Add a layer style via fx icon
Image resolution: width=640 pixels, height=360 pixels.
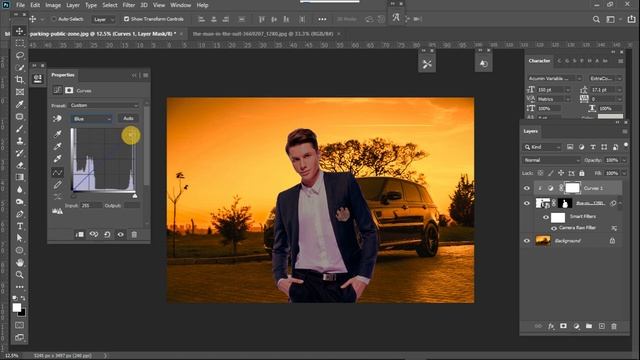click(x=551, y=326)
